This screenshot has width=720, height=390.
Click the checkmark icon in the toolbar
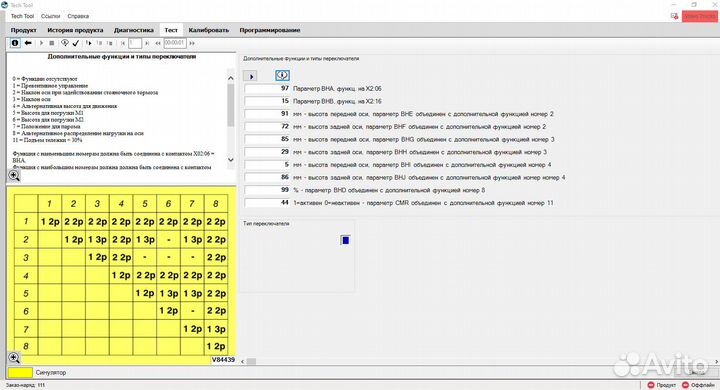(x=76, y=43)
